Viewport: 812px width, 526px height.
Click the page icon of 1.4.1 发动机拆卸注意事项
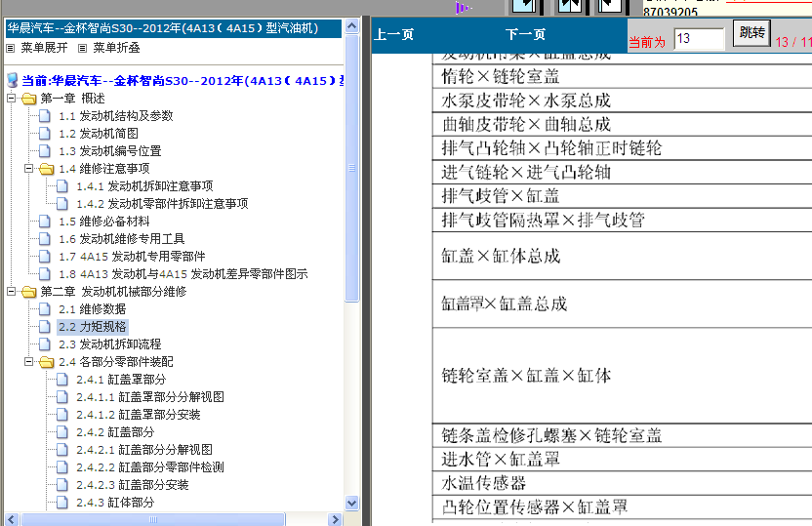tap(62, 186)
